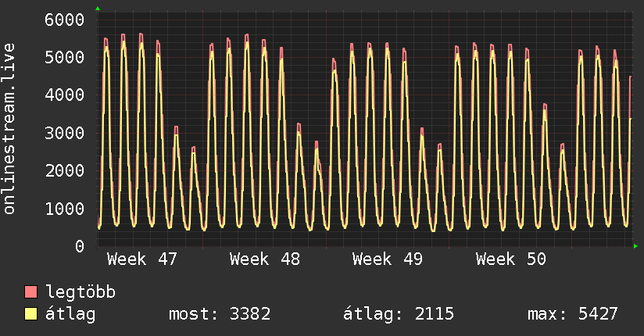Screen dimensions: 644x336
Task: Click the green arrow ending the x-axis
Action: point(636,246)
